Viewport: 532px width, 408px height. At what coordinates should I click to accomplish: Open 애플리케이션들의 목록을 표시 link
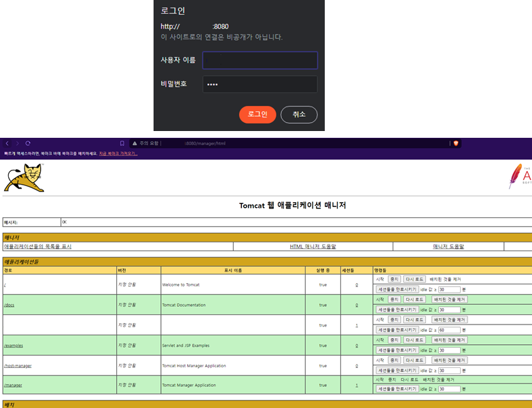point(37,246)
